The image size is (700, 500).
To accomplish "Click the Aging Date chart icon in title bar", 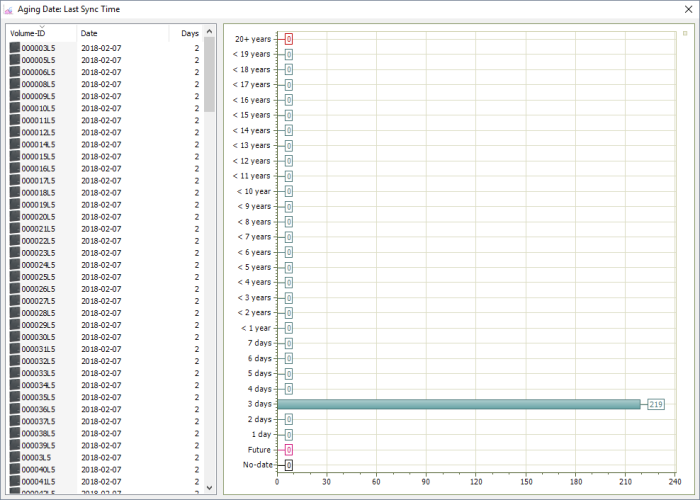I will coord(8,9).
